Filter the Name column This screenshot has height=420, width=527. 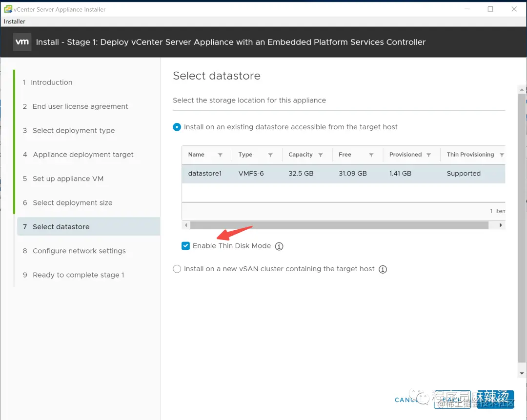(220, 155)
